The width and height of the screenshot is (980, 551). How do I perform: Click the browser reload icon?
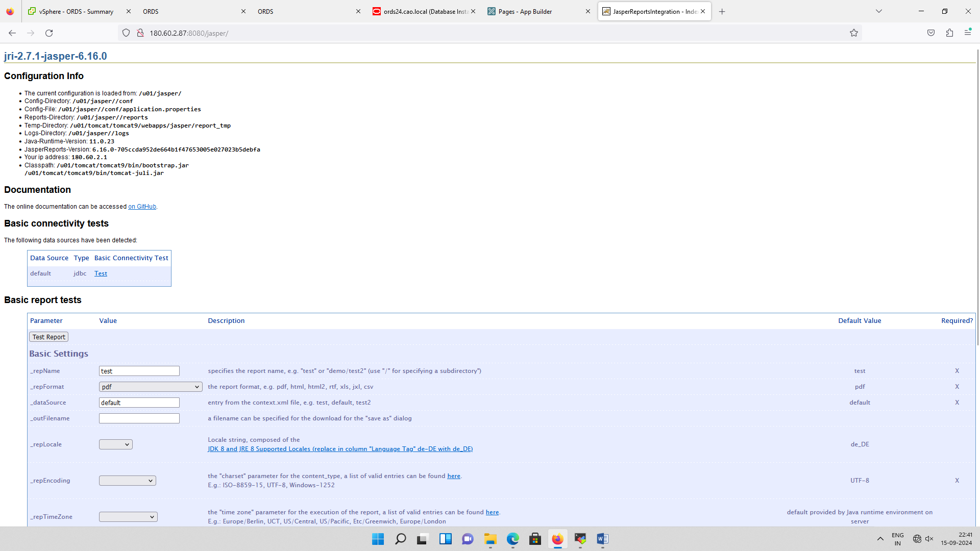click(49, 33)
